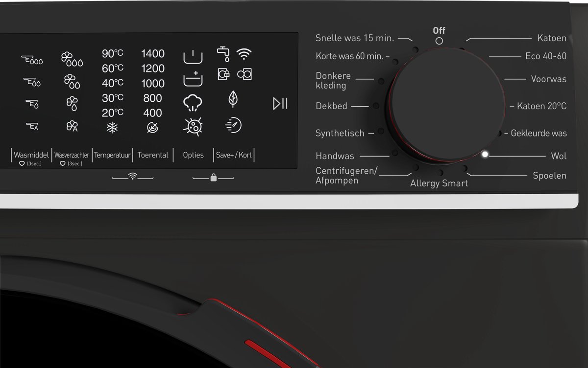The width and height of the screenshot is (588, 368).
Task: Select the Wol program label
Action: (559, 156)
